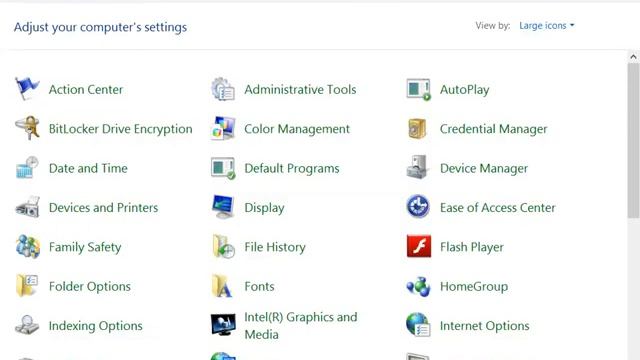Open the Fonts letter A icon
Viewport: 640px width, 360px height.
pyautogui.click(x=222, y=286)
